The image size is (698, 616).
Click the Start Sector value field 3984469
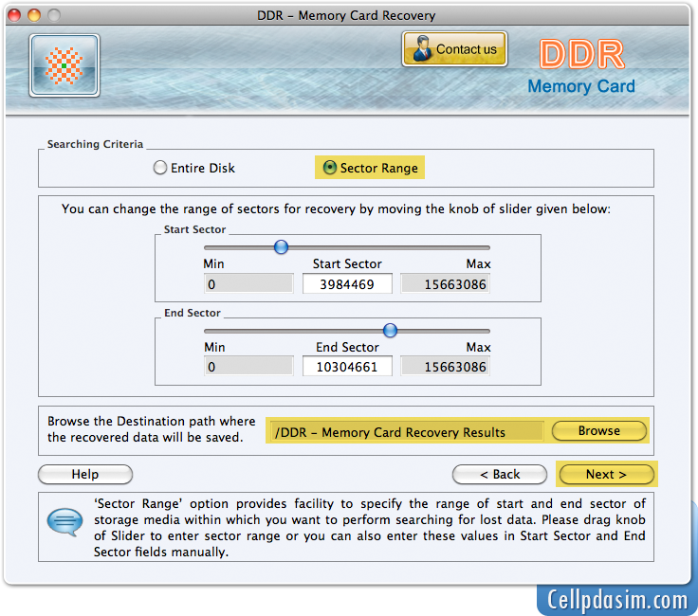347,283
